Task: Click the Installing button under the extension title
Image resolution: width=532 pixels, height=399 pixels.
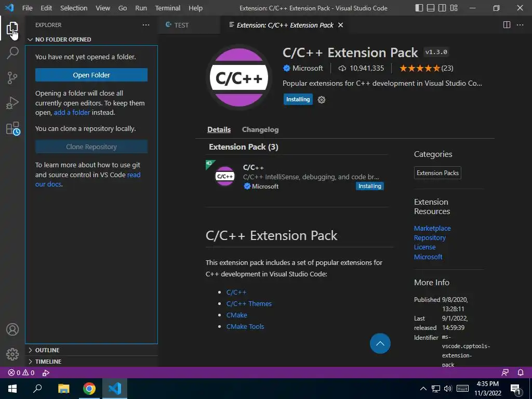Action: click(x=298, y=99)
